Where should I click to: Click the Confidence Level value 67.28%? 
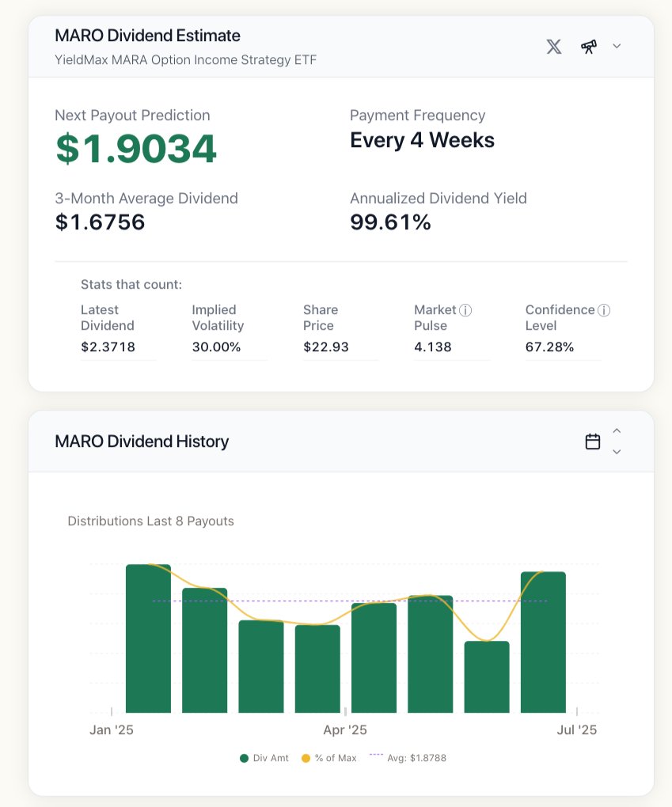tap(549, 347)
